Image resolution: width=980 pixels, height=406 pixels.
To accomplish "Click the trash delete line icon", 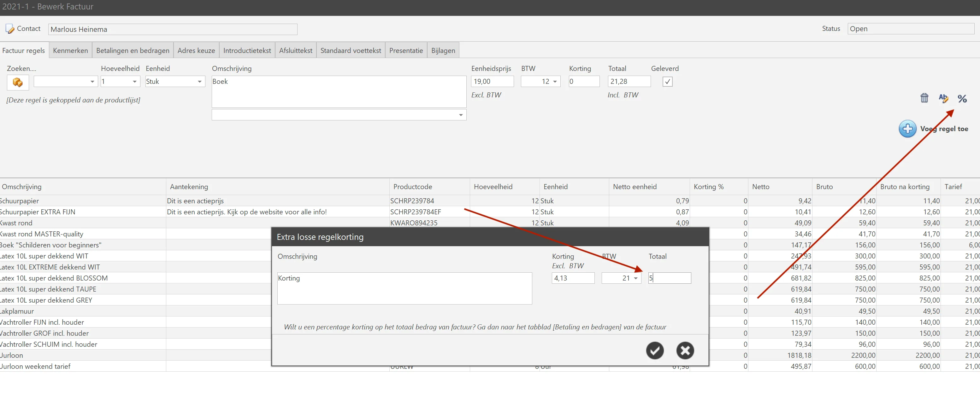I will tap(924, 98).
